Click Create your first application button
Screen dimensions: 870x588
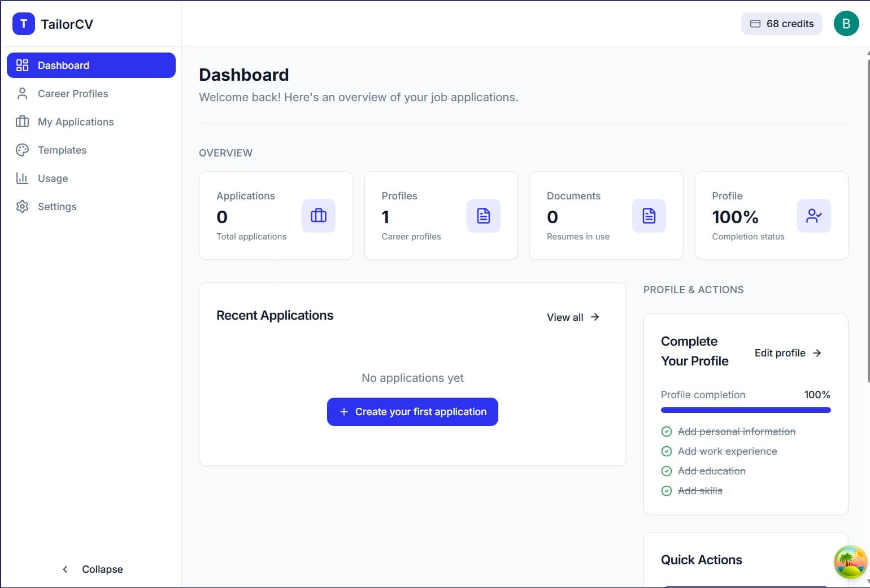tap(412, 412)
